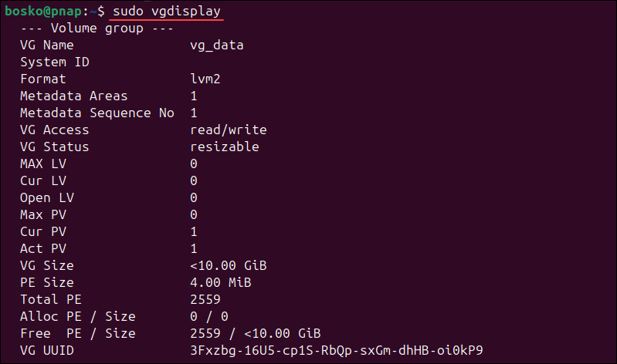Click the read/write access value
Viewport: 617px width, 364px height.
point(229,130)
